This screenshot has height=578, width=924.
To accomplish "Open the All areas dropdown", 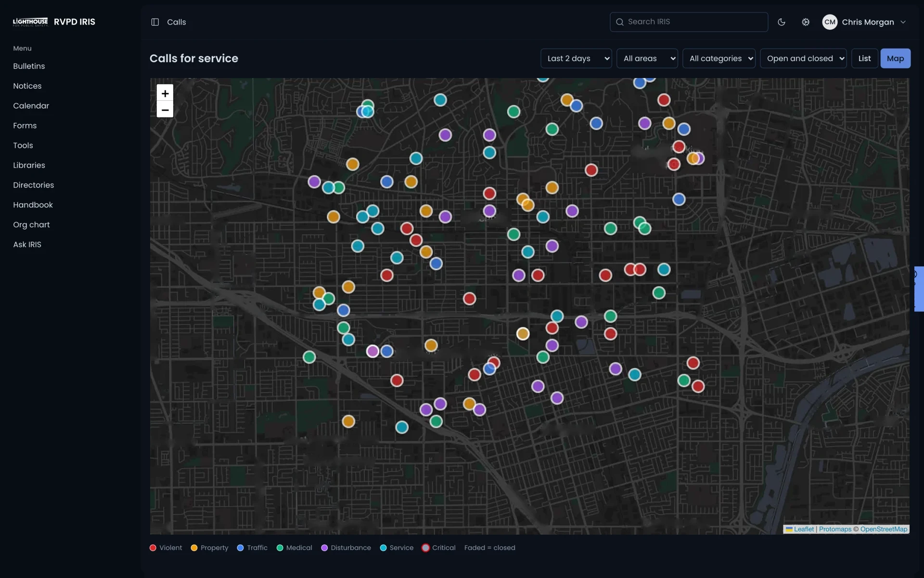I will (x=647, y=58).
